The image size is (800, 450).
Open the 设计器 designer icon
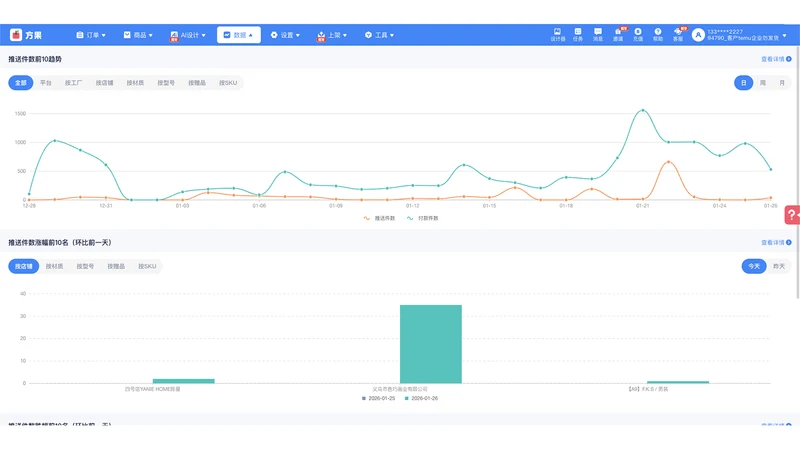point(558,35)
